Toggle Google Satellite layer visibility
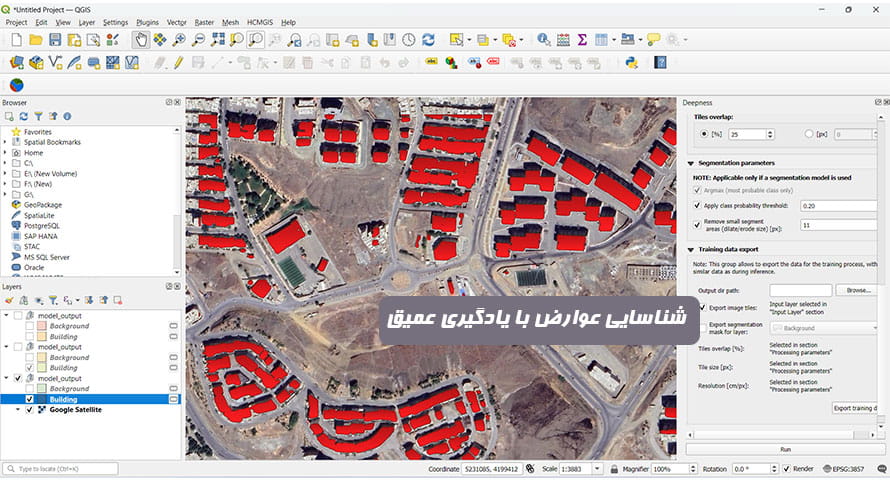The height and width of the screenshot is (480, 890). point(30,410)
